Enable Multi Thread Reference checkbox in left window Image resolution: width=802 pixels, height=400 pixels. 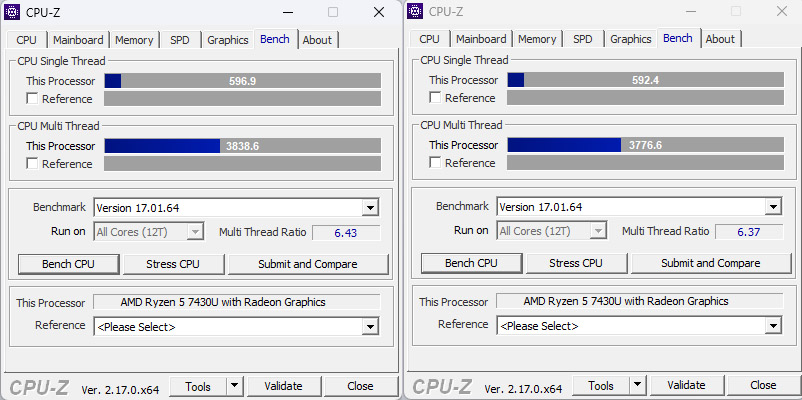tap(32, 164)
